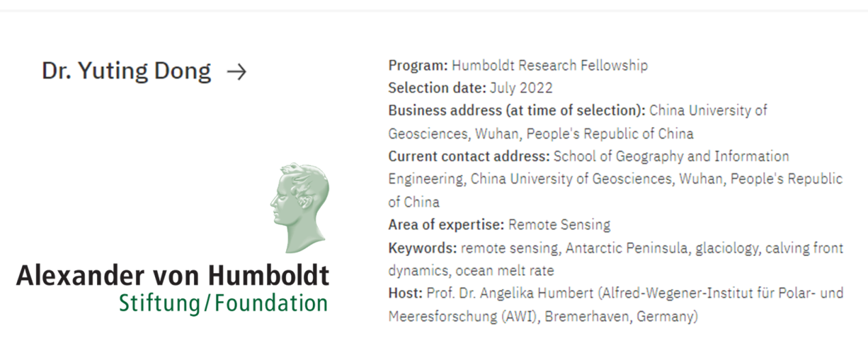Viewport: 868px width, 340px height.
Task: Click the "Area of expertise:" label
Action: tap(446, 225)
